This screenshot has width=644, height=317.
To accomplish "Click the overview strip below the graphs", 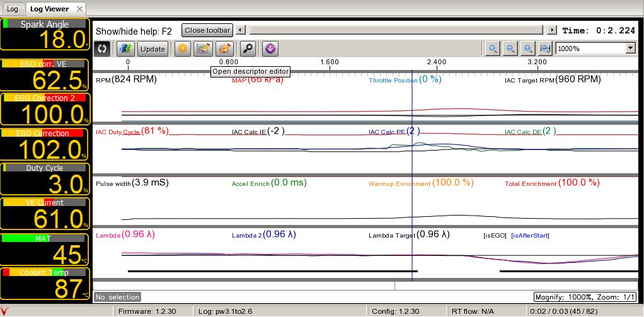I will pyautogui.click(x=365, y=285).
